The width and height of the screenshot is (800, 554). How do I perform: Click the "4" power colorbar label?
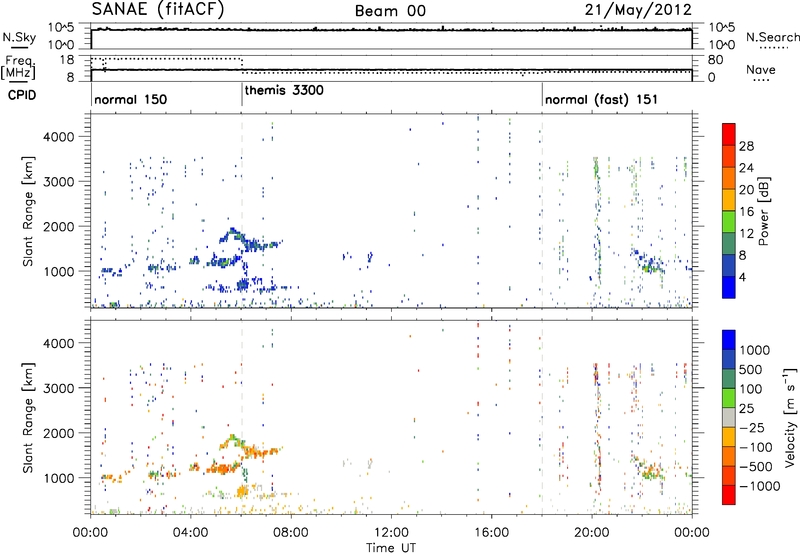[x=742, y=277]
